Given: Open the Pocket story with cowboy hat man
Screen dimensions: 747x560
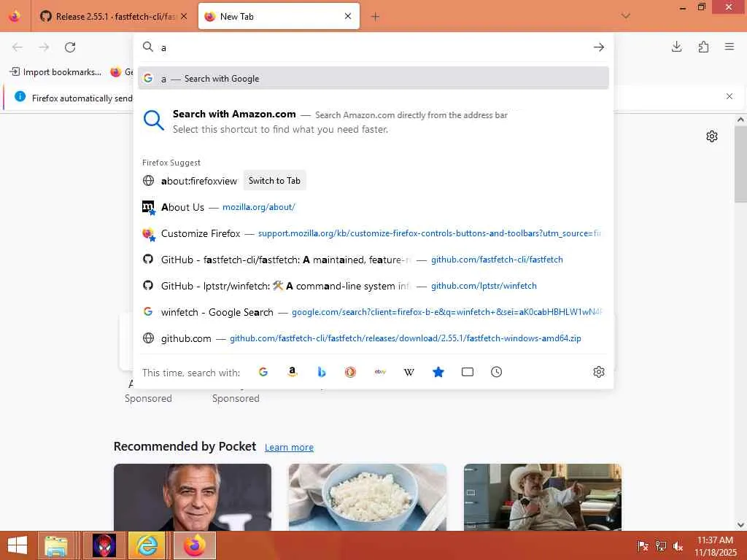Looking at the screenshot, I should coord(543,497).
